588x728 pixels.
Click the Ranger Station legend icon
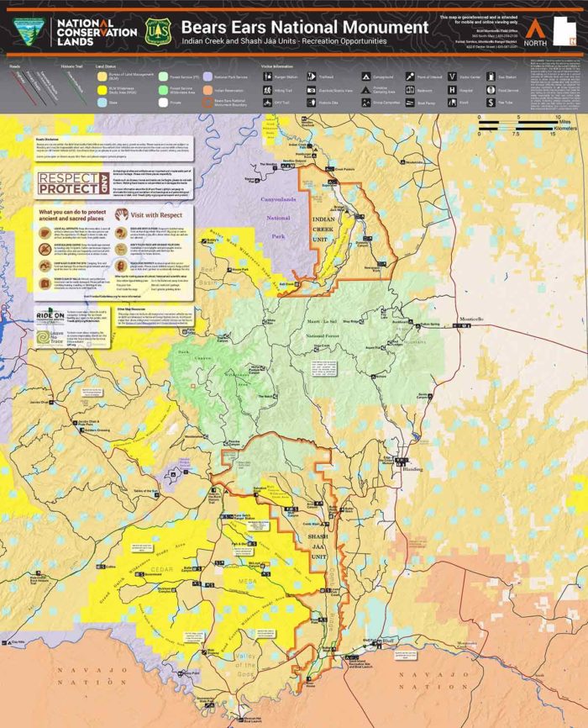[x=267, y=76]
